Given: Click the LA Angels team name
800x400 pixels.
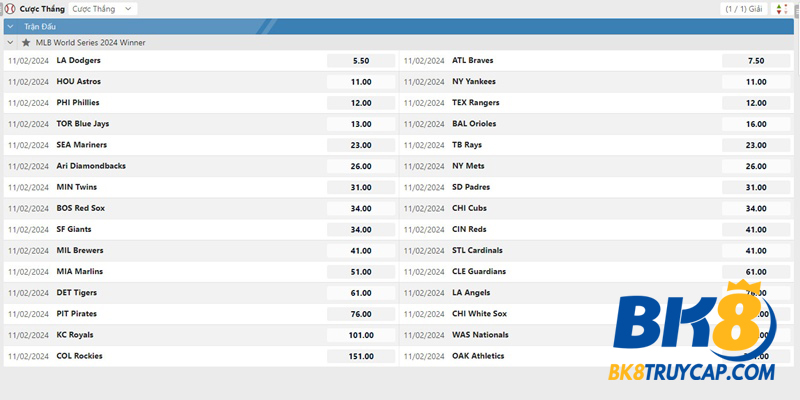Looking at the screenshot, I should (x=471, y=293).
